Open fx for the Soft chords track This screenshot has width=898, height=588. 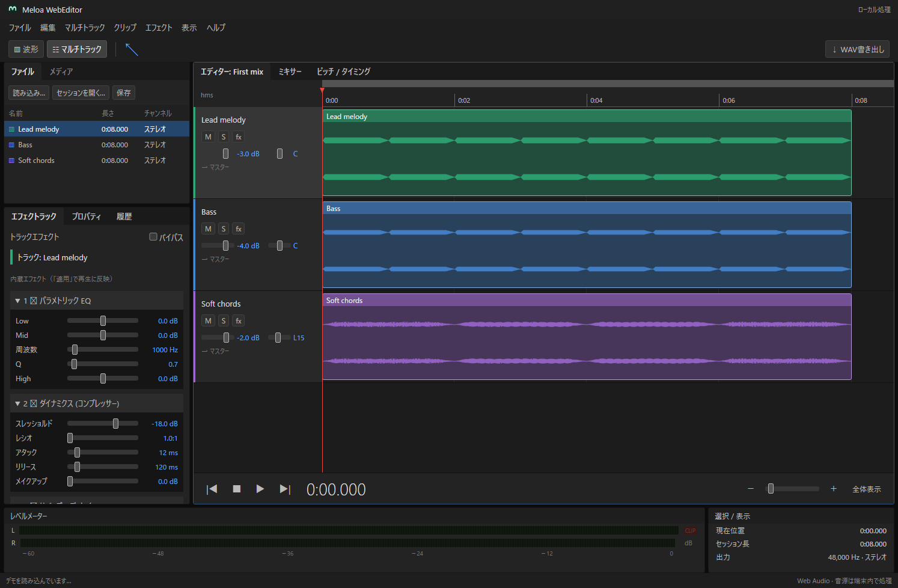pos(239,321)
